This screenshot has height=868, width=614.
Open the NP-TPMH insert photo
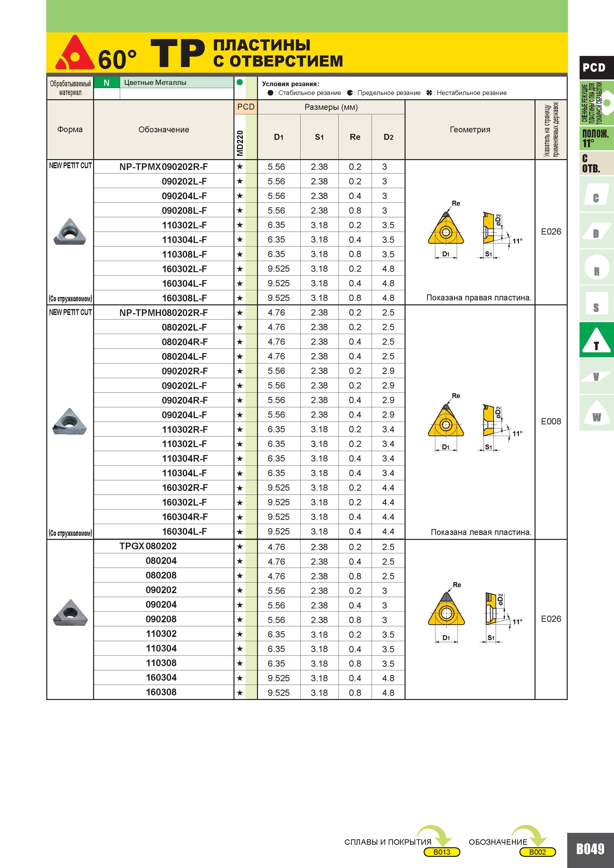(x=70, y=421)
